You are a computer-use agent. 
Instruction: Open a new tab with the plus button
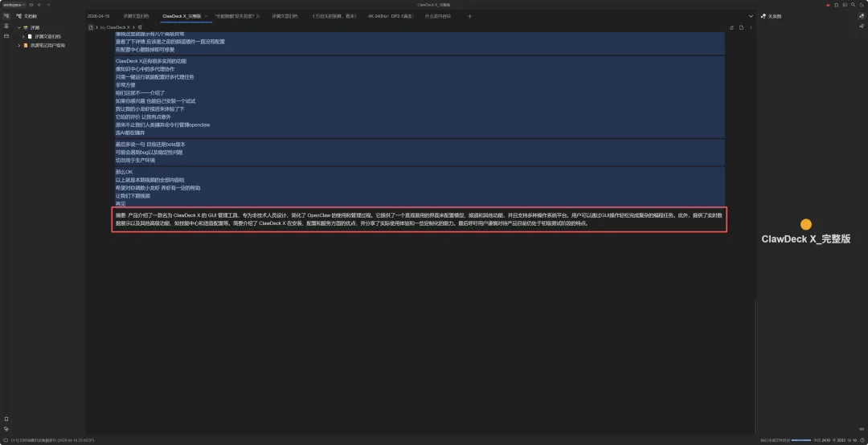(x=469, y=16)
